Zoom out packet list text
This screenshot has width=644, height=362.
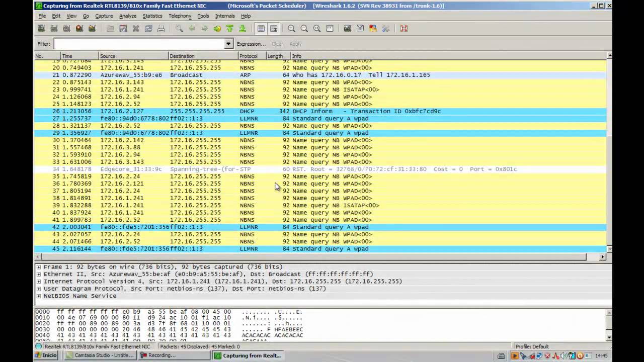pyautogui.click(x=304, y=29)
